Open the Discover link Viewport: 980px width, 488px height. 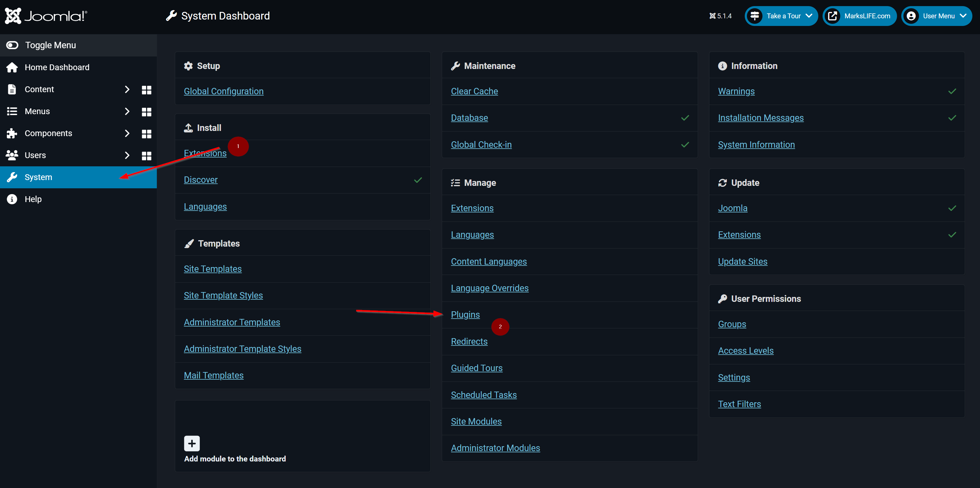tap(200, 180)
